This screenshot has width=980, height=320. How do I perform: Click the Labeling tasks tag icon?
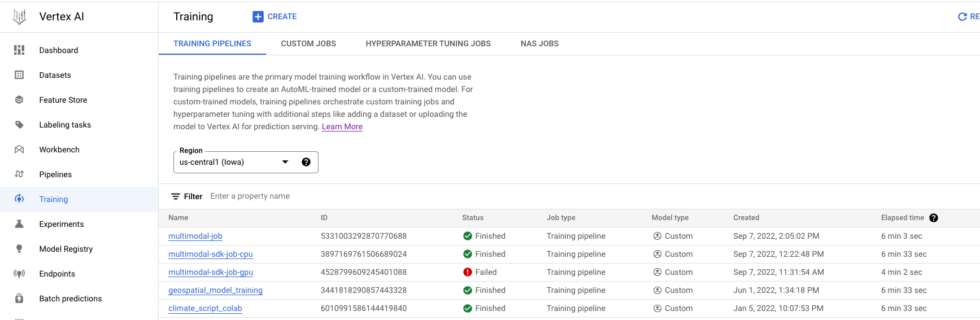coord(19,125)
